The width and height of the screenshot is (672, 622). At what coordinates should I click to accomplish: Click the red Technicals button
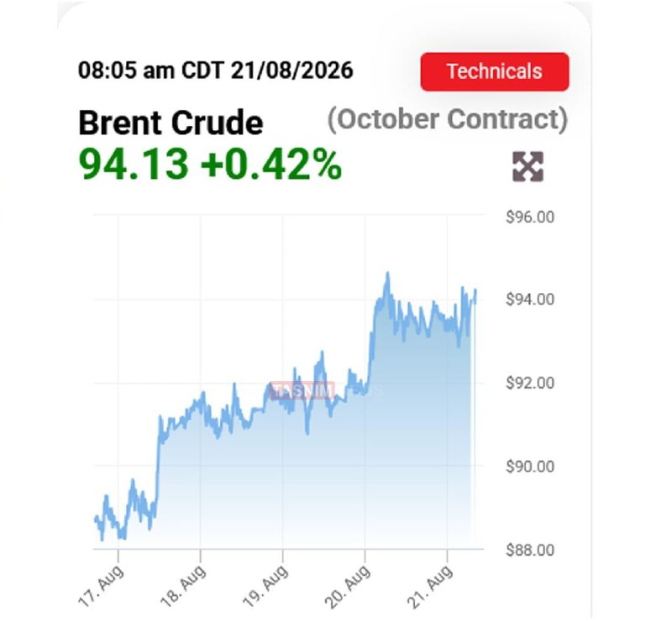495,71
